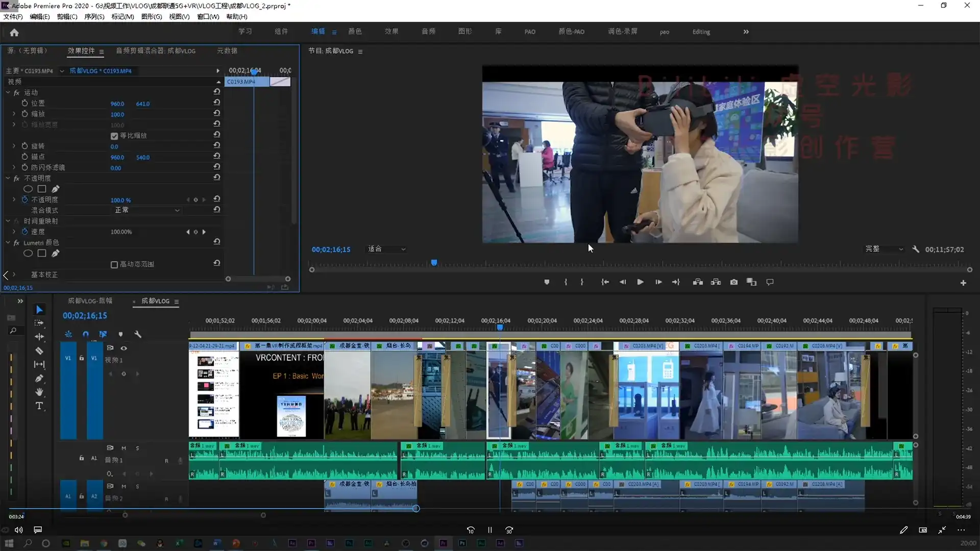Screen dimensions: 980x551
Task: Toggle the uniform scale (等比缩放) checkbox
Action: pyautogui.click(x=114, y=136)
